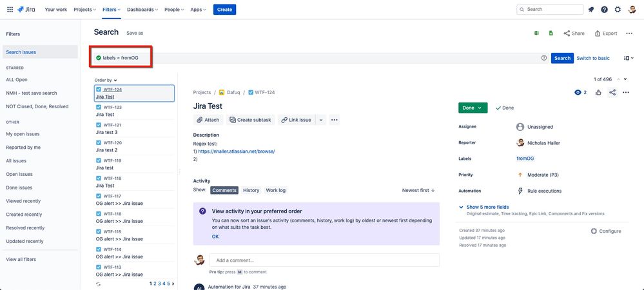Open My open issues filter
The height and width of the screenshot is (290, 644).
(x=23, y=134)
